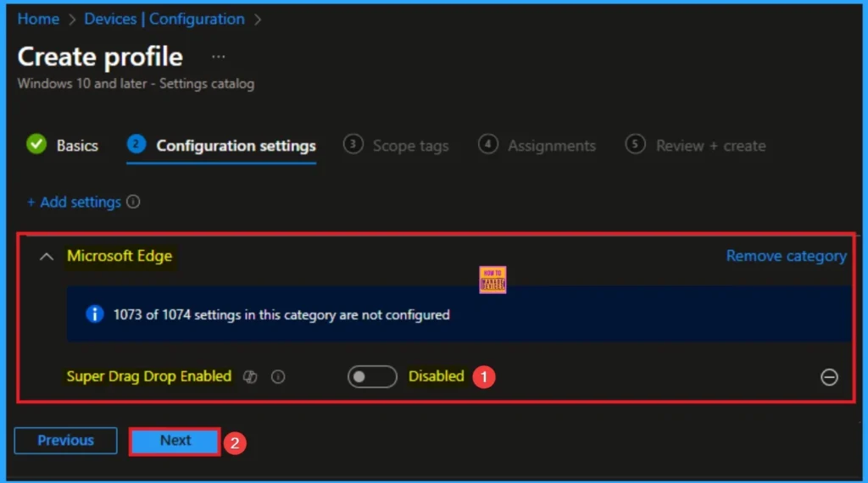Click the Next button

(175, 441)
